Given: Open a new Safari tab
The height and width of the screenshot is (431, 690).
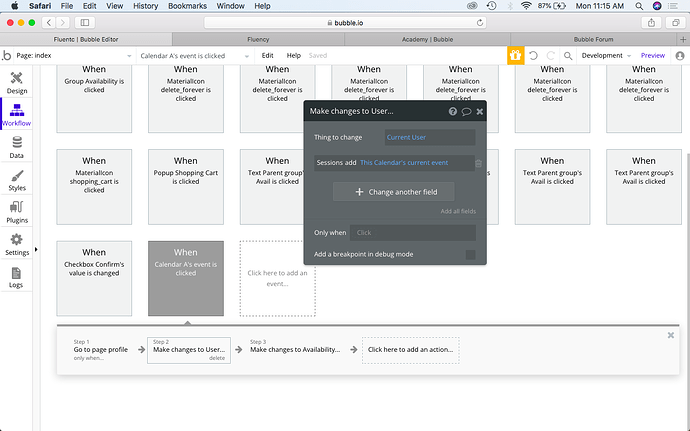Looking at the screenshot, I should click(683, 39).
